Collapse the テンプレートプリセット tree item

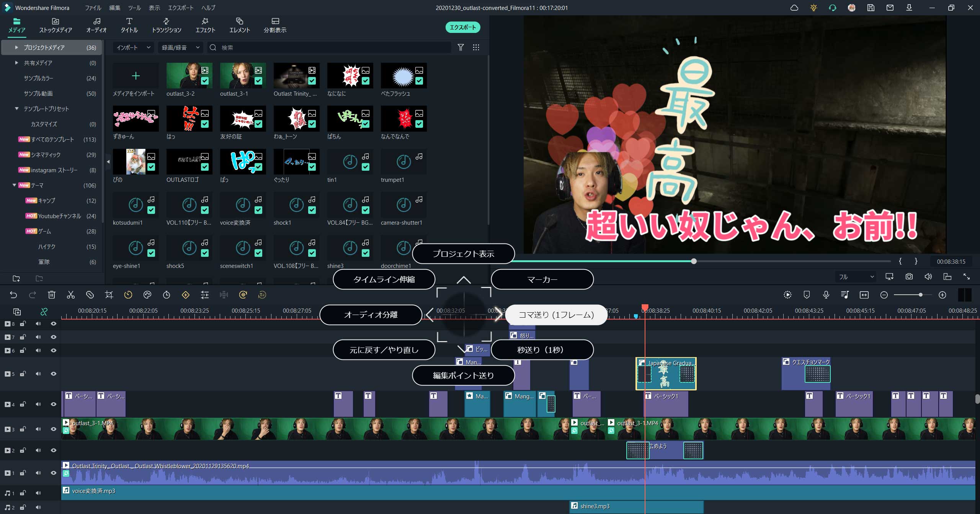(16, 109)
